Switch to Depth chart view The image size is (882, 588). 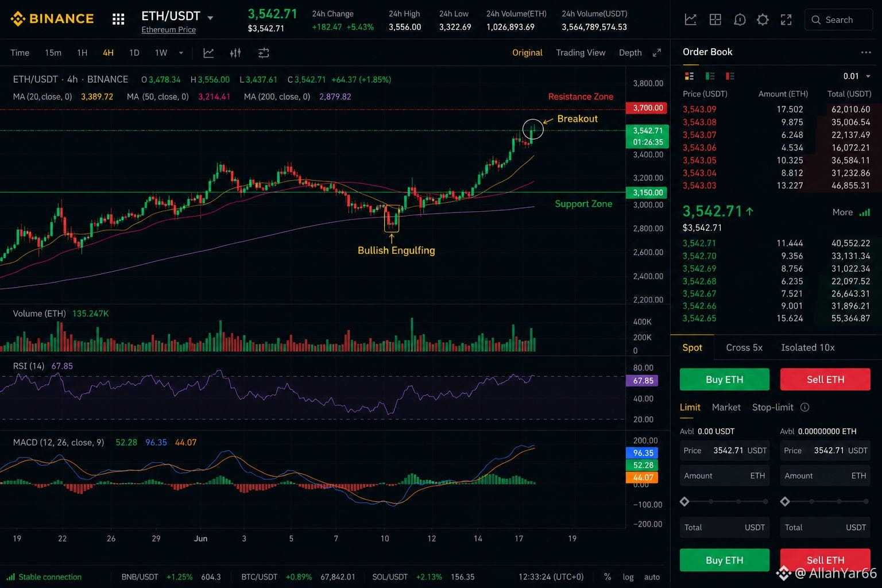click(630, 52)
